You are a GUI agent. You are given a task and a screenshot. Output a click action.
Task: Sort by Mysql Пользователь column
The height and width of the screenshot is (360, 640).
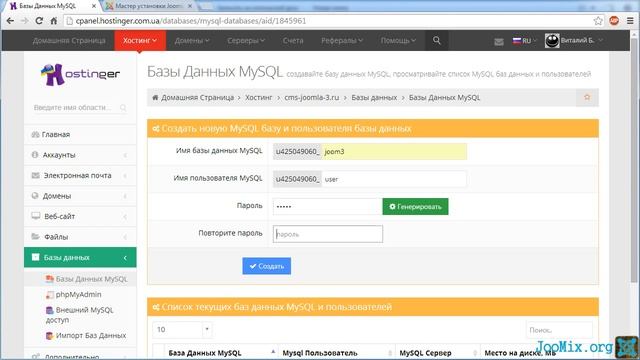(337, 353)
